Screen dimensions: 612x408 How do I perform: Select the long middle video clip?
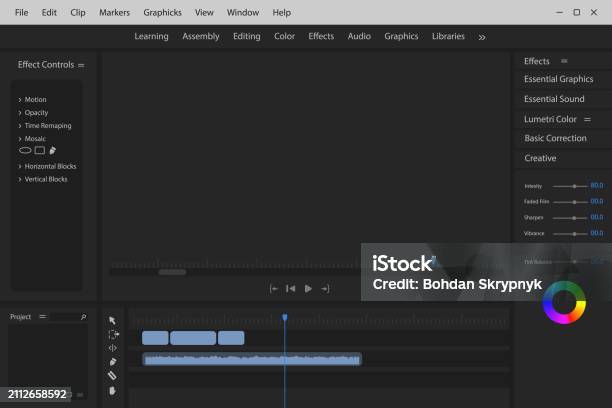pyautogui.click(x=193, y=338)
